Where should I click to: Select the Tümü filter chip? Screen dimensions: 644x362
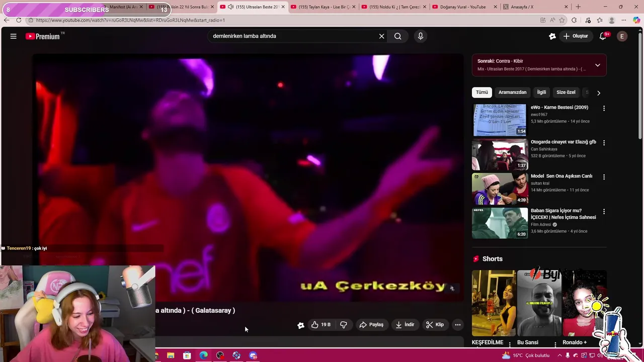pyautogui.click(x=482, y=93)
